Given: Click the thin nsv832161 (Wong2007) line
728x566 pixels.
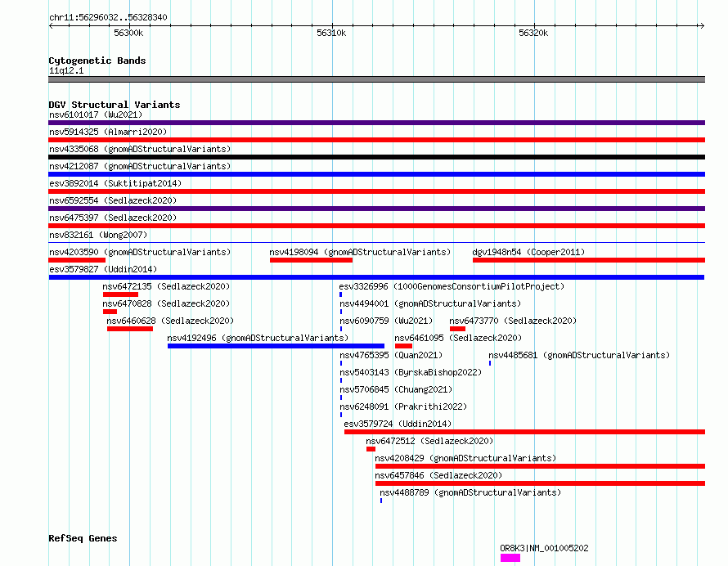Looking at the screenshot, I should click(376, 242).
